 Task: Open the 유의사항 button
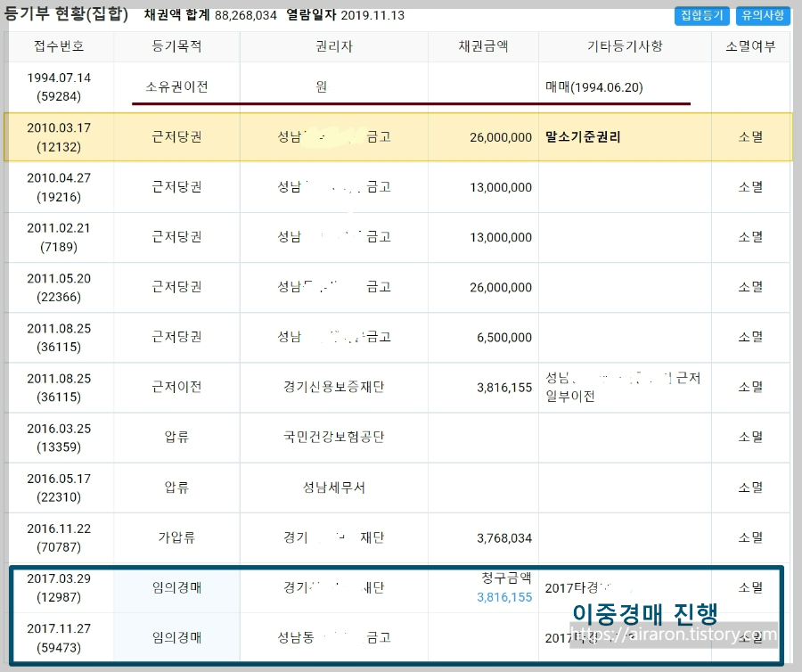tap(762, 15)
